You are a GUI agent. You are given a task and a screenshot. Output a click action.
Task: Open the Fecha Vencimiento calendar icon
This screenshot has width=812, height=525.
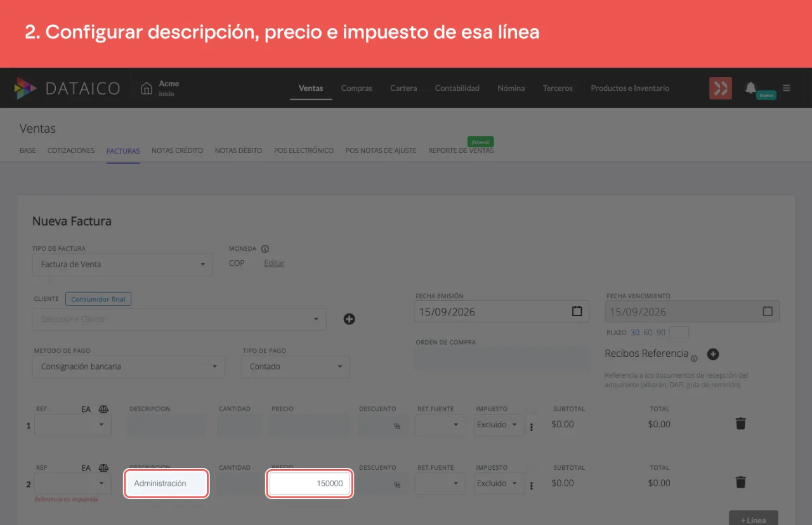(768, 312)
